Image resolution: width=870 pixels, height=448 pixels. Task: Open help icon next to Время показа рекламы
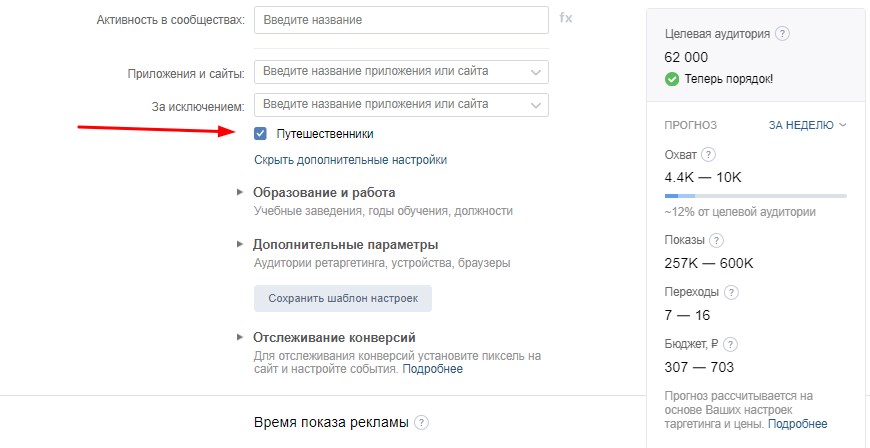[422, 423]
